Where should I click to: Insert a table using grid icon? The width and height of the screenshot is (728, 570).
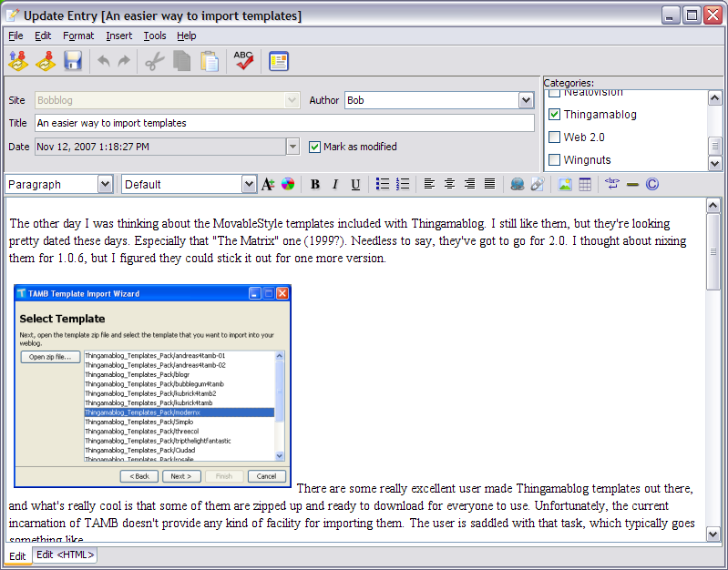pos(585,184)
